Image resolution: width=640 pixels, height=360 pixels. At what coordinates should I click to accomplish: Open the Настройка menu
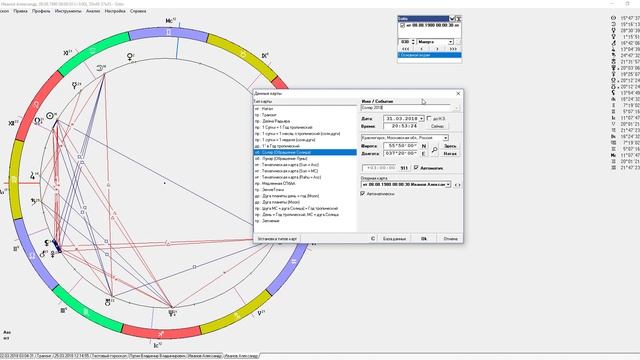[x=115, y=11]
